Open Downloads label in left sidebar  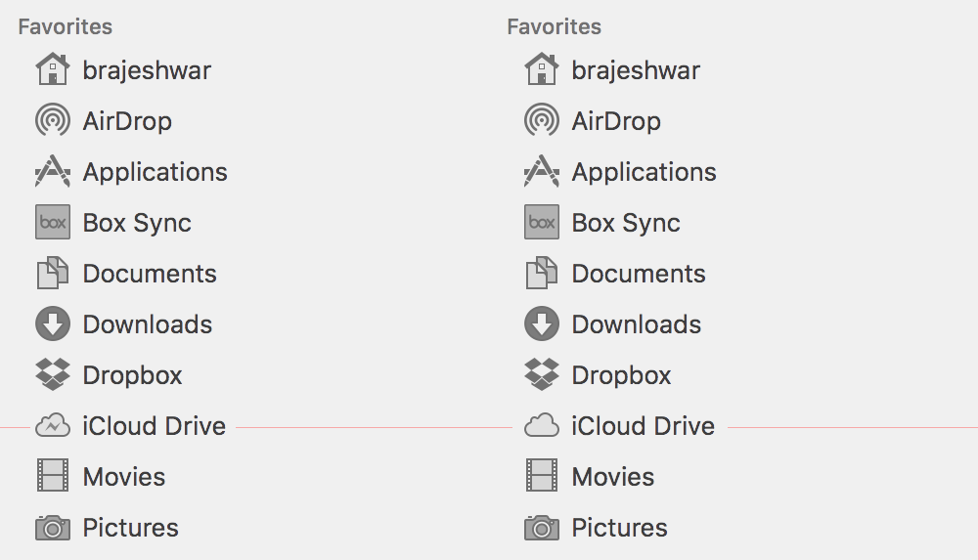coord(148,324)
